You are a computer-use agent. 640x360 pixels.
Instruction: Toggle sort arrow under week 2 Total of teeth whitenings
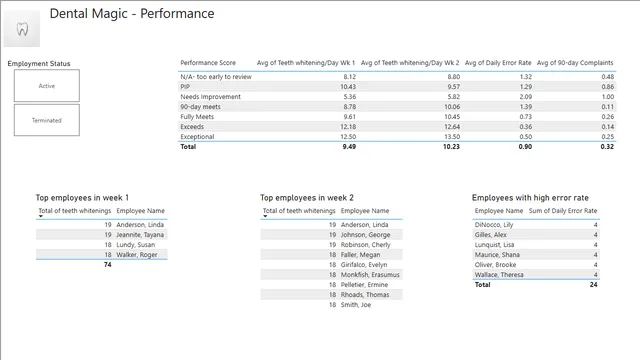tap(265, 216)
